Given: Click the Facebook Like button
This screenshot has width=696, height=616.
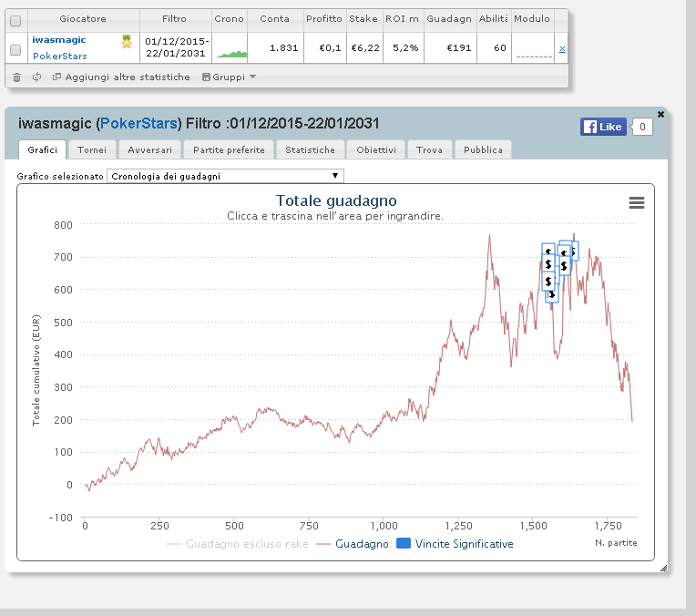Looking at the screenshot, I should (x=603, y=127).
